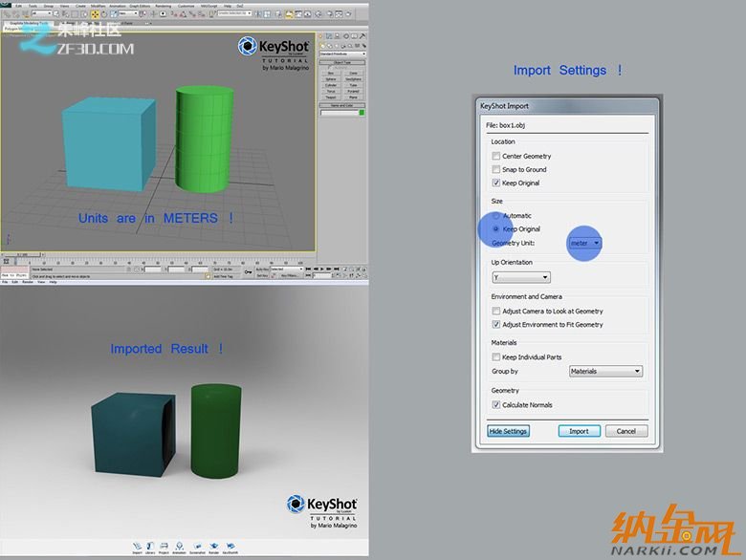
Task: Open the Group by Materials dropdown
Action: point(605,371)
